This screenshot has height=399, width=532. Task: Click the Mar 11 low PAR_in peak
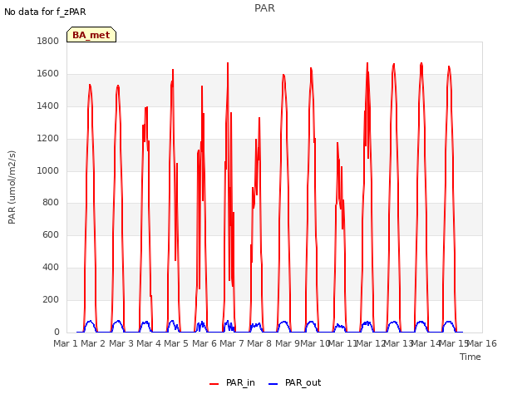pos(337,143)
